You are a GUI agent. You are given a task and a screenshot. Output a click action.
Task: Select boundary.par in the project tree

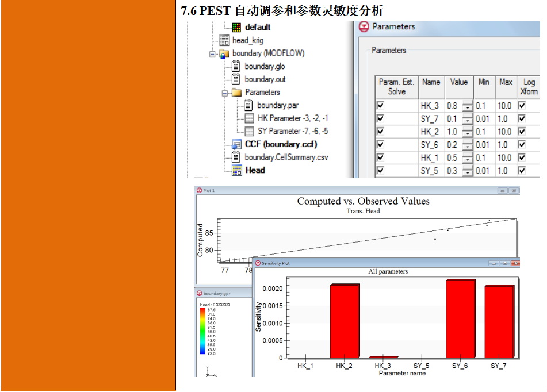[x=277, y=105]
